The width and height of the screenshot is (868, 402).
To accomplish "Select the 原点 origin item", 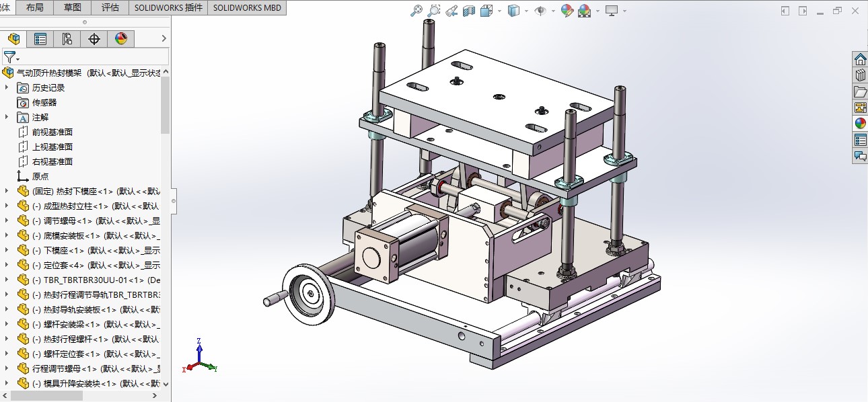I will [x=40, y=176].
